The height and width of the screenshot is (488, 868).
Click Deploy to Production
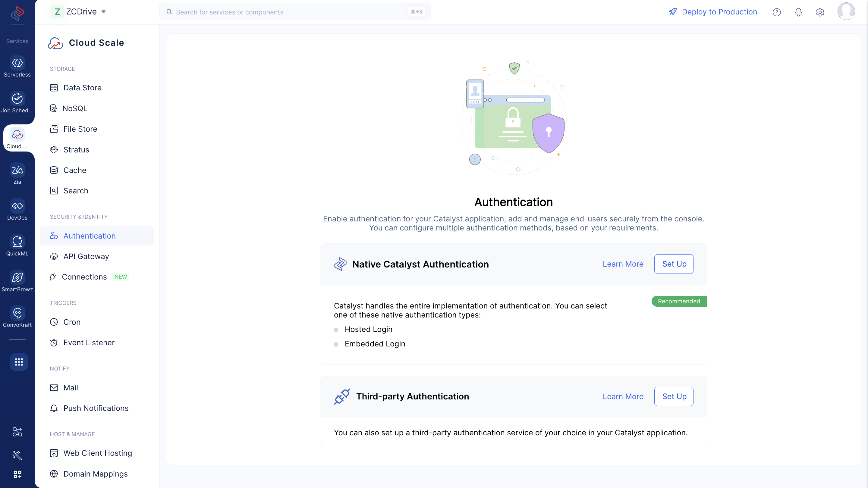tap(713, 12)
